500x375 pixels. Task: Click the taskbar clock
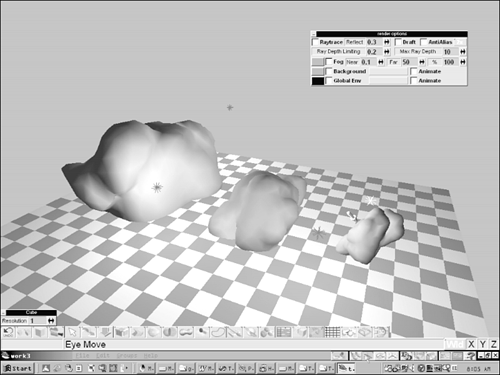tap(478, 369)
